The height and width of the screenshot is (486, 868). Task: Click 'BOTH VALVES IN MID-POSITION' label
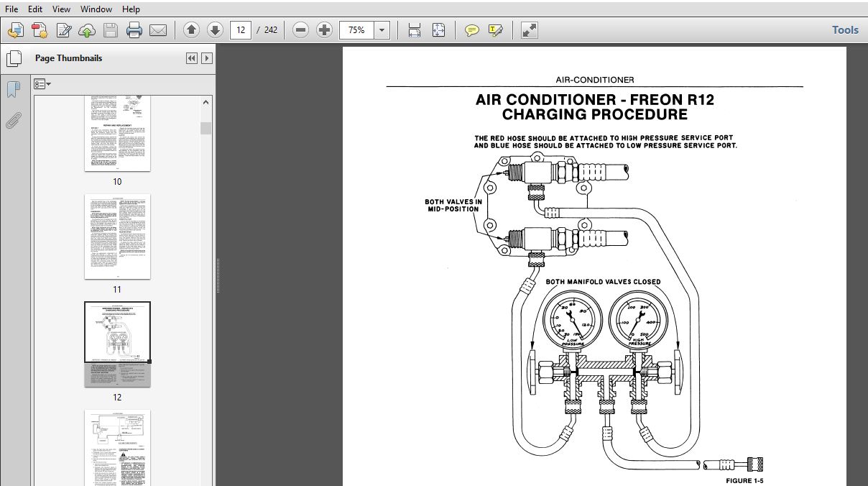click(453, 206)
